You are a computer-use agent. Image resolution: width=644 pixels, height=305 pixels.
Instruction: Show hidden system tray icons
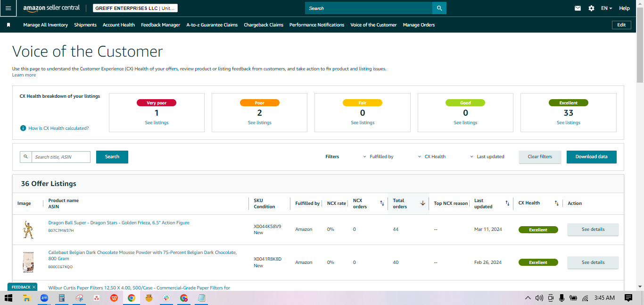tap(528, 298)
